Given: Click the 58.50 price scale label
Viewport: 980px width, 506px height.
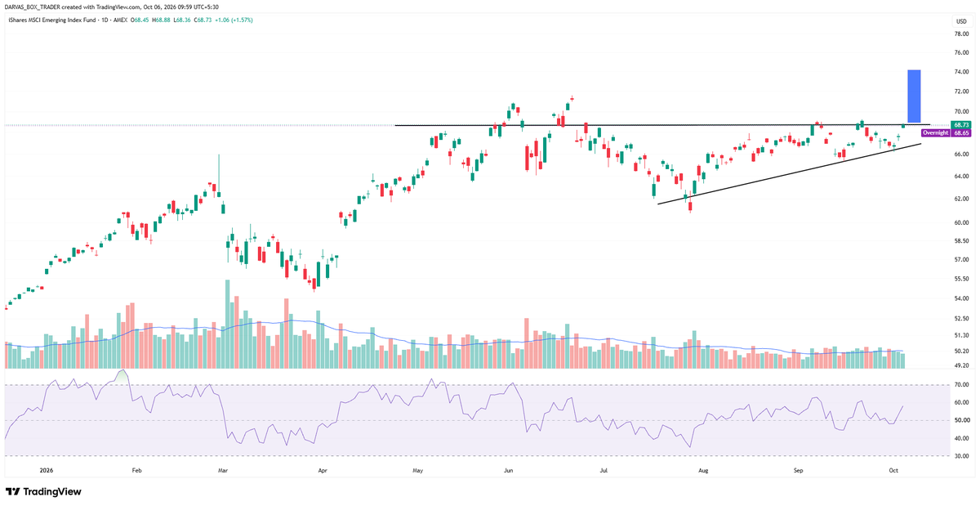Looking at the screenshot, I should click(x=961, y=241).
